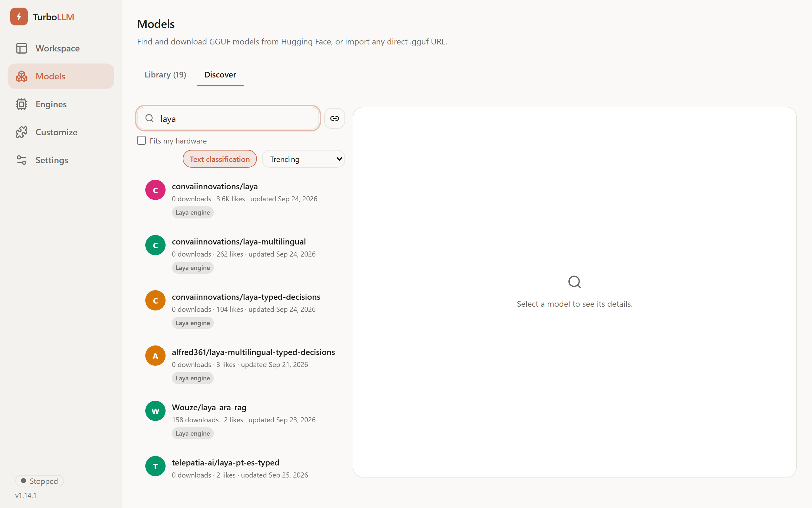Click the T avatar for telepatia-ai model
The image size is (812, 508).
(x=155, y=466)
